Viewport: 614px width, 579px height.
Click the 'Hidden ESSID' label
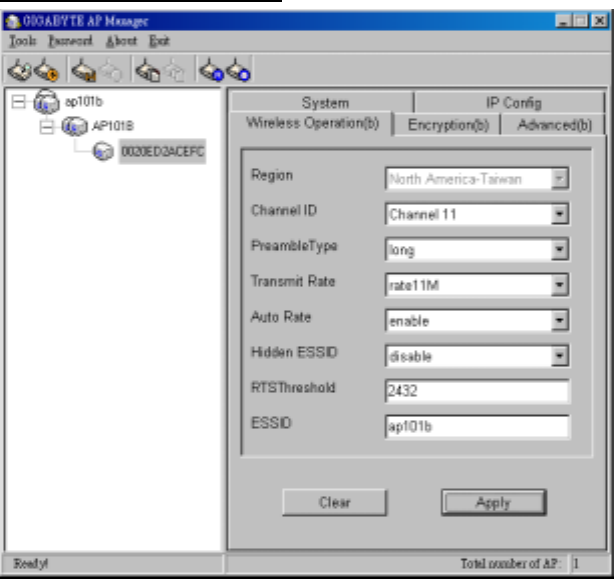[x=294, y=352]
